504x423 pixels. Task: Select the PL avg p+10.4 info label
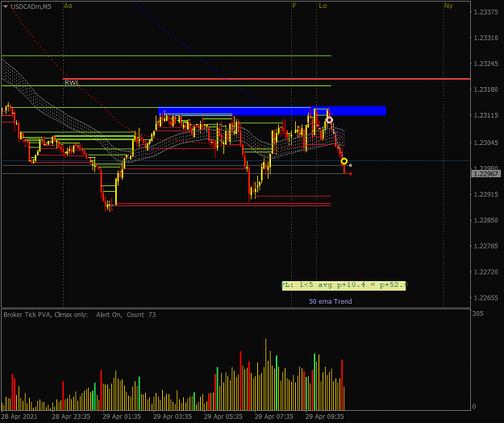tap(344, 285)
